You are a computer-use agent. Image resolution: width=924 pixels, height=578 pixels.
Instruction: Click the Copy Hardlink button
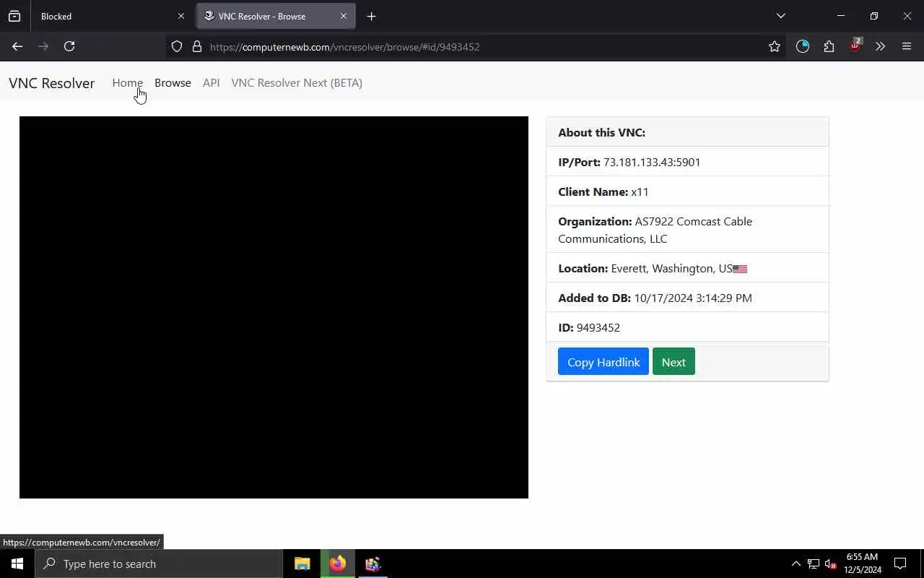603,362
